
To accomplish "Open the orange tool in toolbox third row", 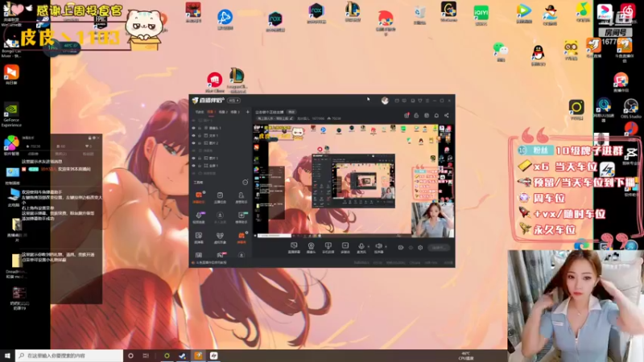I will [241, 237].
